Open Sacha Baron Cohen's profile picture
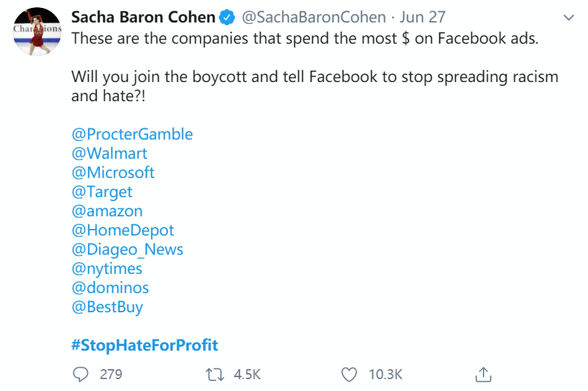 pyautogui.click(x=38, y=33)
